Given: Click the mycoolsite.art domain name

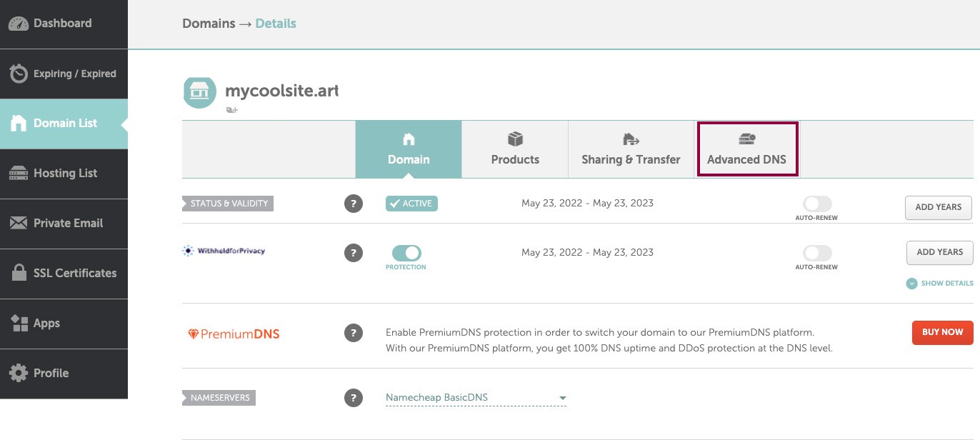Looking at the screenshot, I should click(281, 91).
